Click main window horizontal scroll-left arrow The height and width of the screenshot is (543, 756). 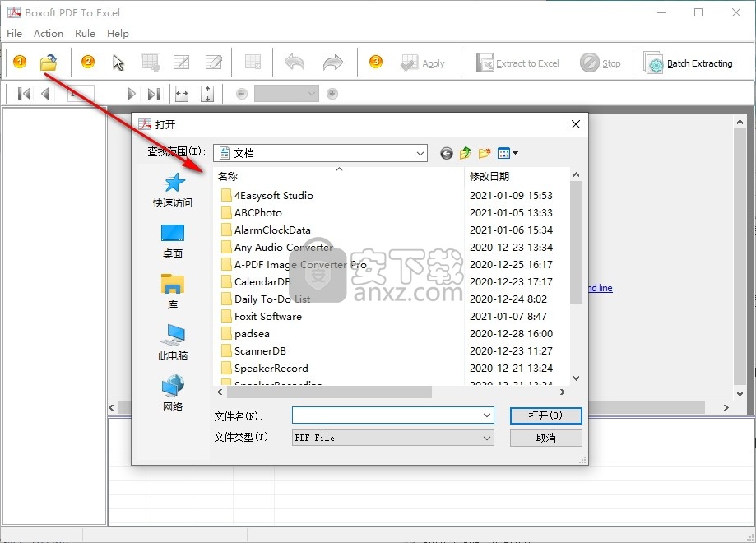(111, 407)
